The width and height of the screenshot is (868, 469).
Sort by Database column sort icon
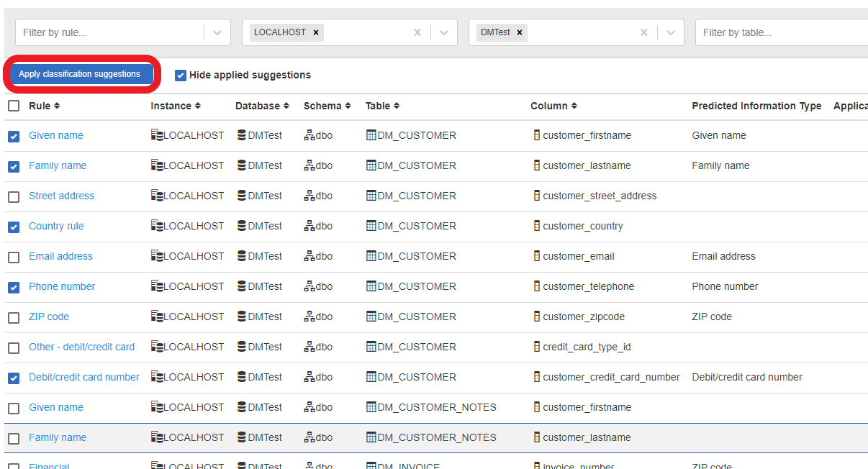[x=286, y=106]
